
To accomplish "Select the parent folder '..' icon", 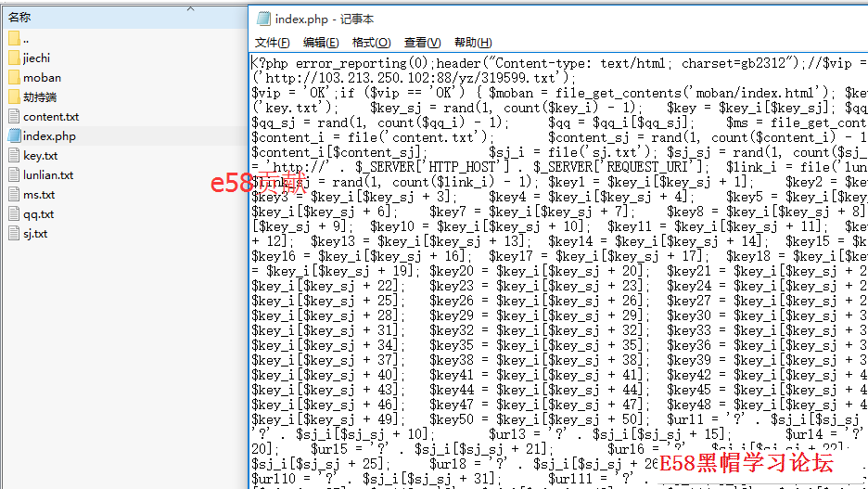I will pos(15,39).
